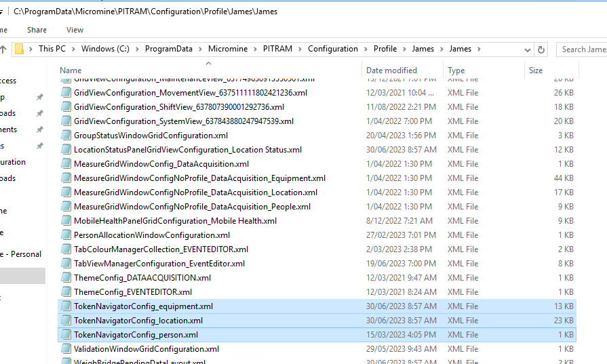Click in the Search box
This screenshot has height=364, width=607.
tap(582, 49)
